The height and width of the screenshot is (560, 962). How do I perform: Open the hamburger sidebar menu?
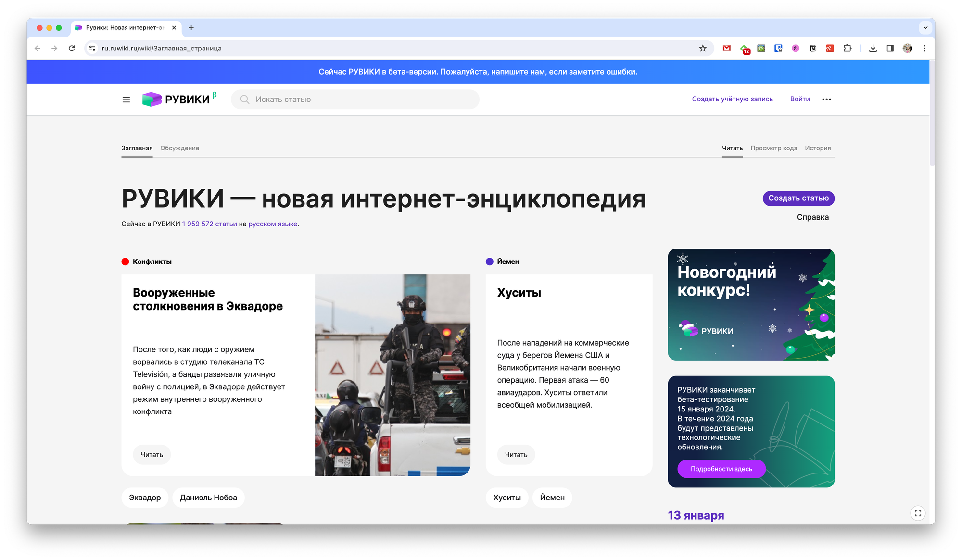click(126, 100)
